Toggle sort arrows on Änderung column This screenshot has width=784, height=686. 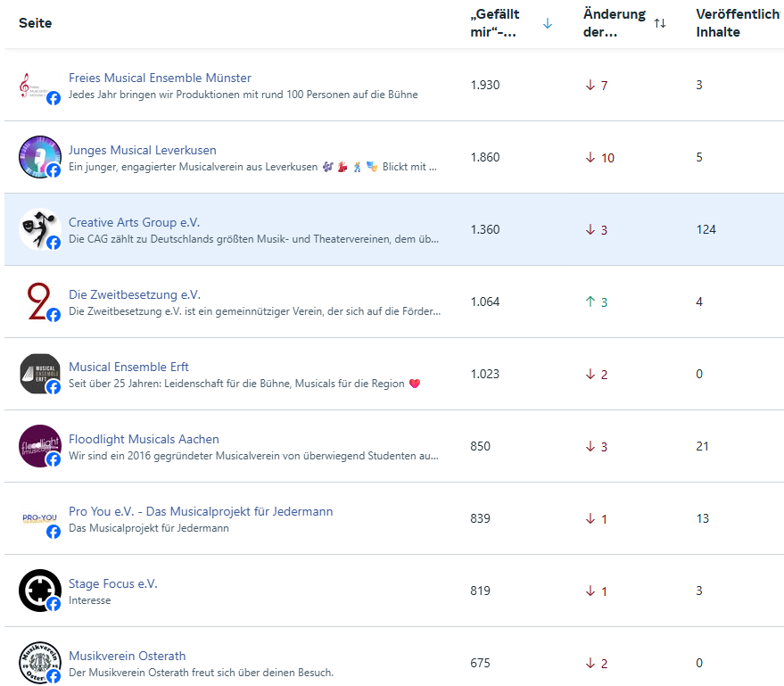pyautogui.click(x=660, y=23)
